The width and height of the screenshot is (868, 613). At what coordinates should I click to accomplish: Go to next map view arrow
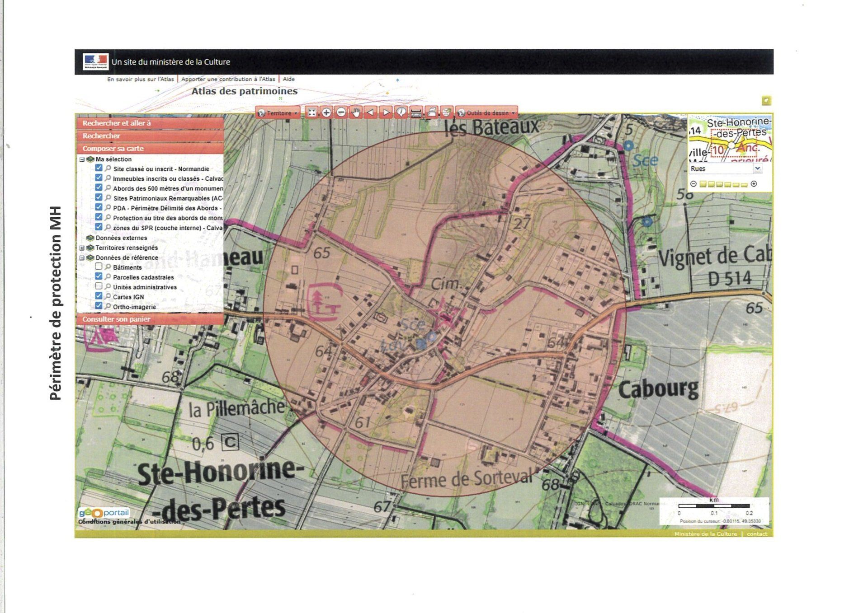pos(386,112)
